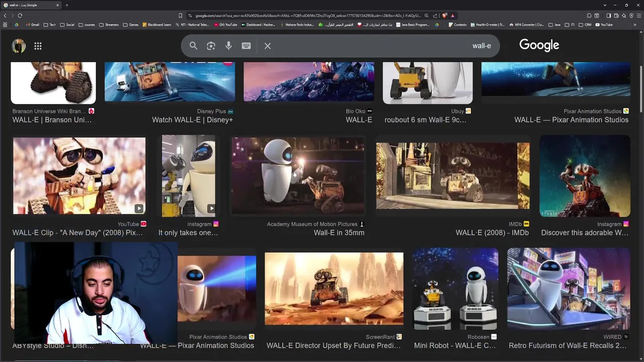
Task: Select the wall-e Google search tab
Action: pos(30,5)
